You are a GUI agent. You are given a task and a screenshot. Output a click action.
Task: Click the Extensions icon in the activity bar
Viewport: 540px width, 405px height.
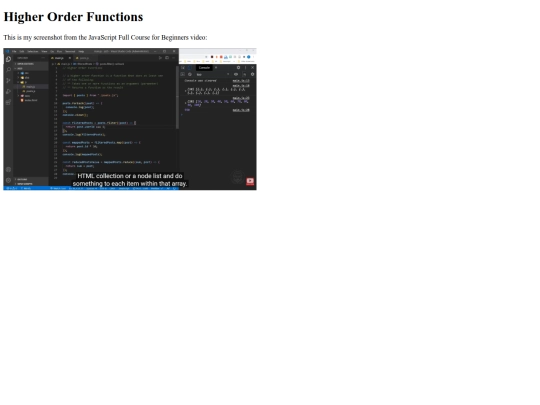point(8,102)
